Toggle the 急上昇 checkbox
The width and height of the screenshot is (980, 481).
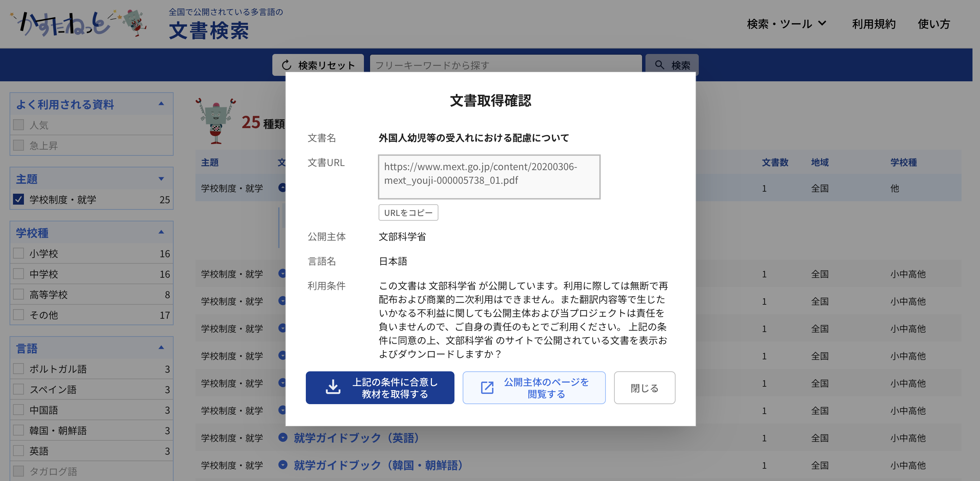pos(18,145)
